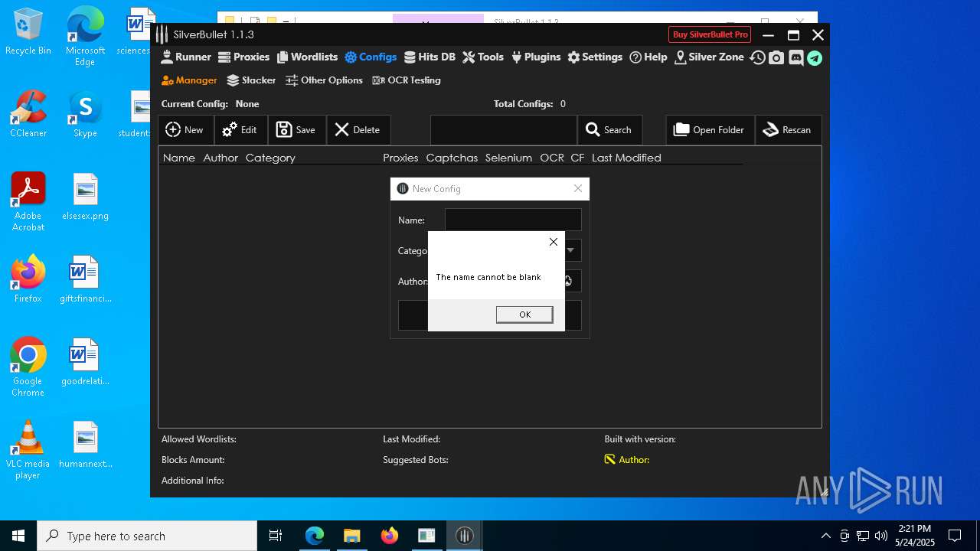
Task: Click the CF column header
Action: 577,158
